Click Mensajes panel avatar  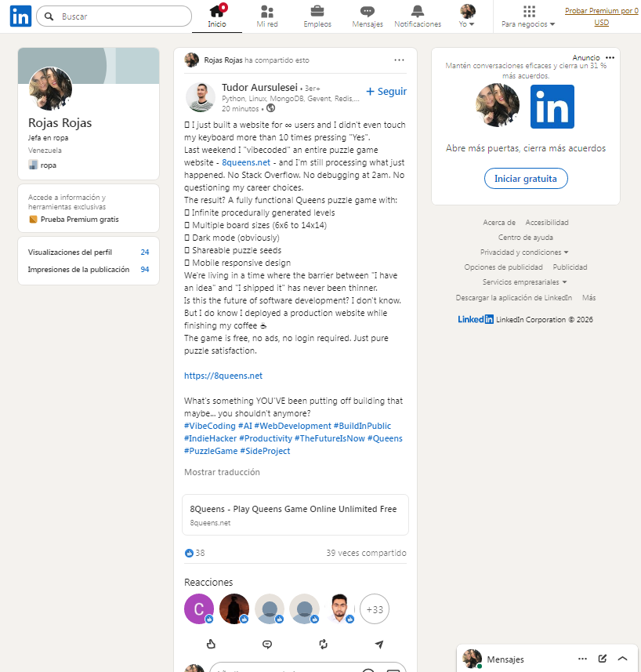point(472,659)
